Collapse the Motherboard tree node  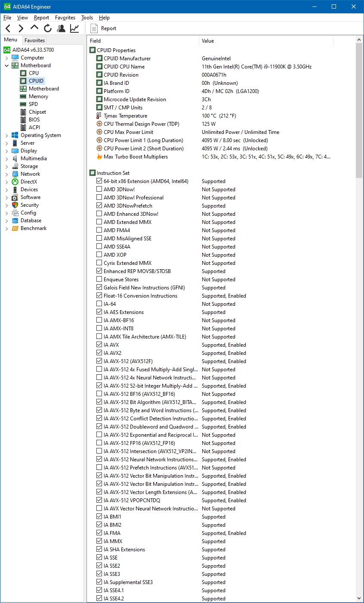click(x=6, y=65)
